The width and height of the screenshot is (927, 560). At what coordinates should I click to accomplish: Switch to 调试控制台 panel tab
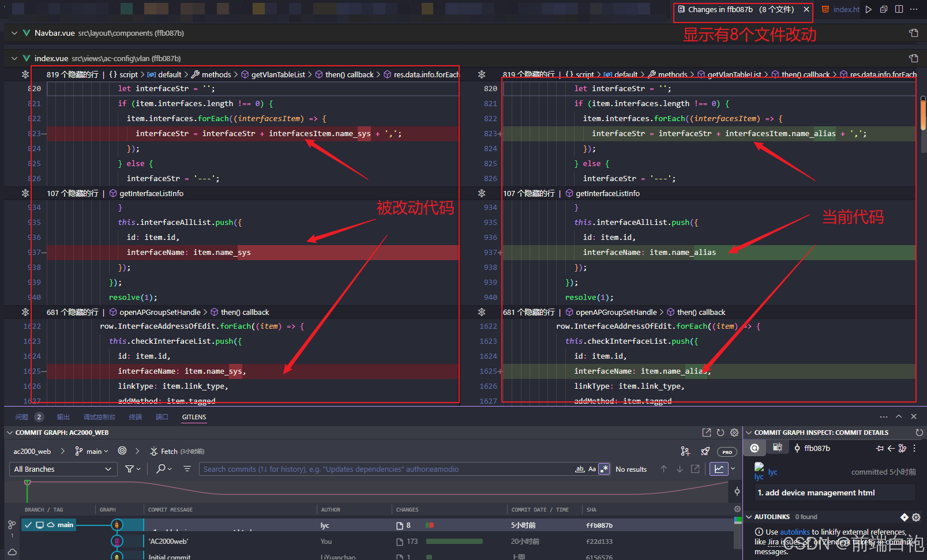coord(99,417)
